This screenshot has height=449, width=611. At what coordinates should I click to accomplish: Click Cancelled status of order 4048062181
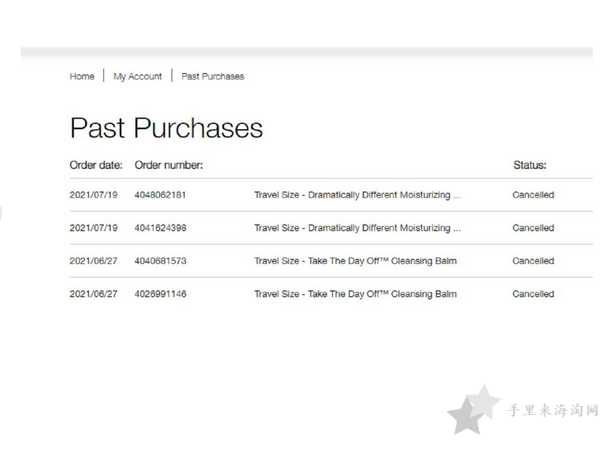click(x=533, y=195)
